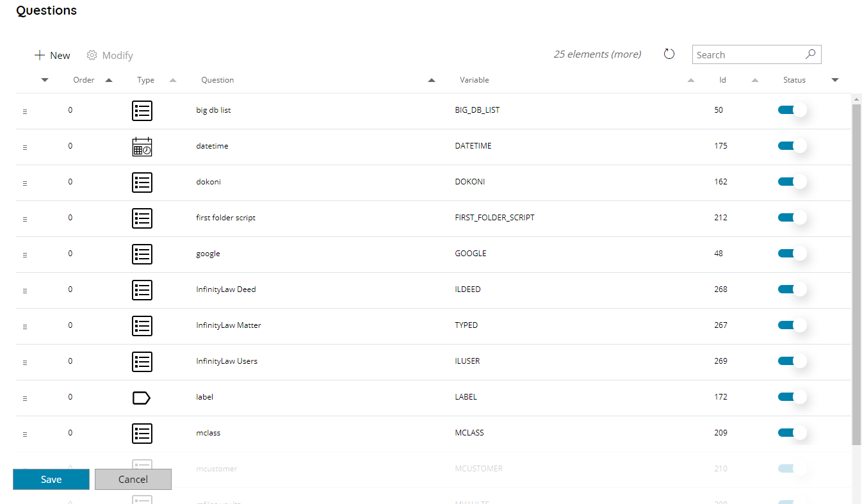Click the list type icon for google
Viewport: 862px width, 504px height.
142,254
